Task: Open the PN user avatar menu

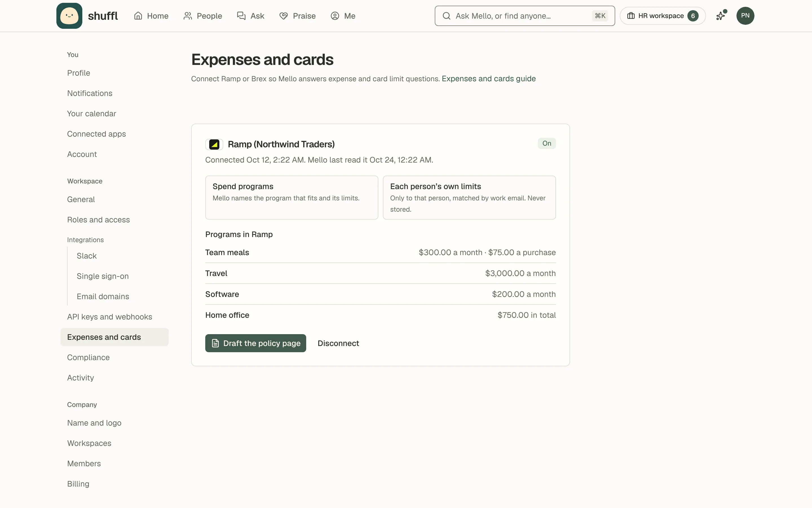Action: tap(745, 16)
